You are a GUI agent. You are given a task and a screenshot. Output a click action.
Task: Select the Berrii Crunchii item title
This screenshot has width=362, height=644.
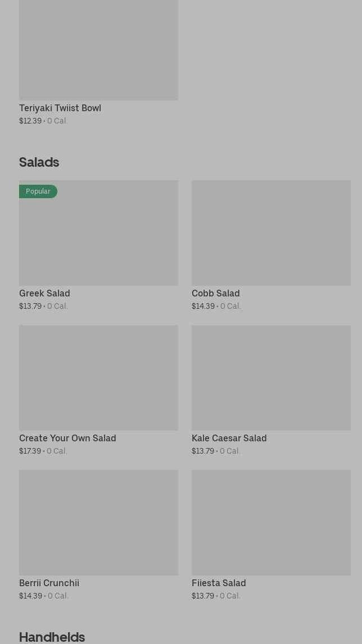(x=49, y=583)
